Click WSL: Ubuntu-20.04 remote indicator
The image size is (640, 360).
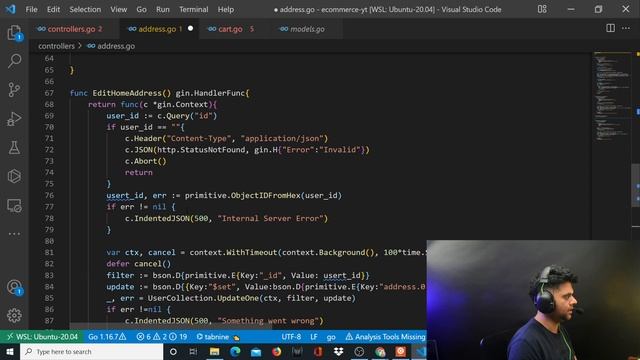tap(42, 337)
